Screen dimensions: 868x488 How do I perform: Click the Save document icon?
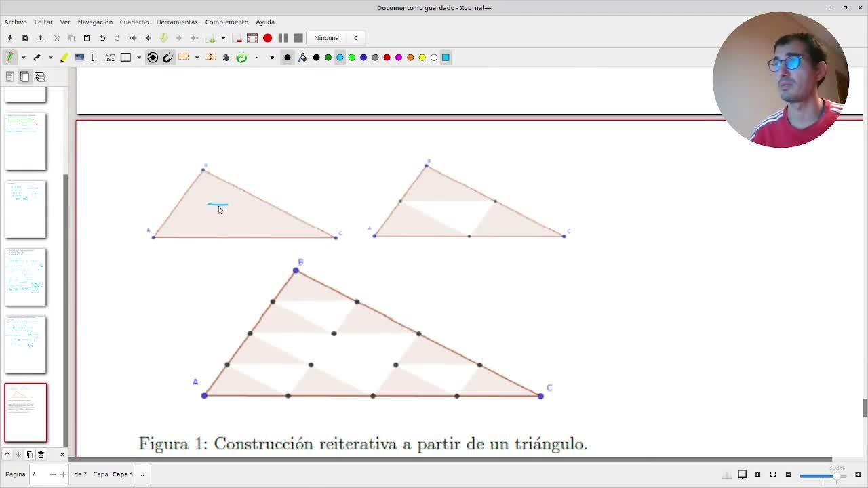point(9,38)
